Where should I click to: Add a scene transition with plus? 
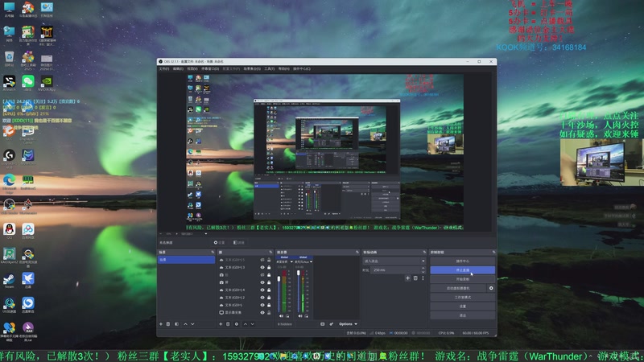pyautogui.click(x=407, y=278)
